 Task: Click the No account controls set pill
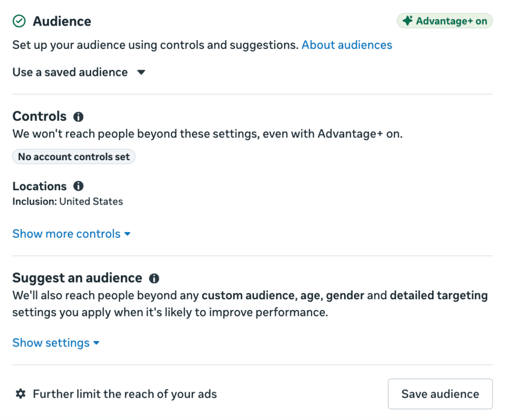[74, 157]
